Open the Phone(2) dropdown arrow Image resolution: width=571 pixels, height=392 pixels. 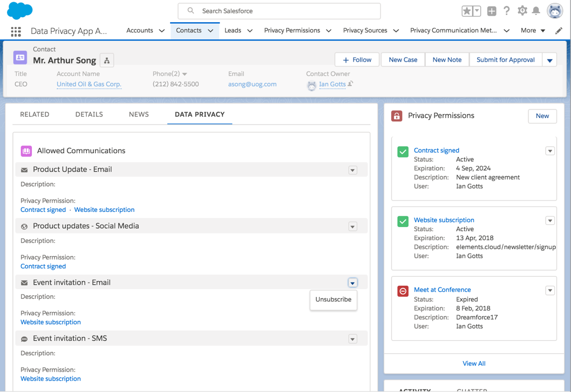coord(185,74)
